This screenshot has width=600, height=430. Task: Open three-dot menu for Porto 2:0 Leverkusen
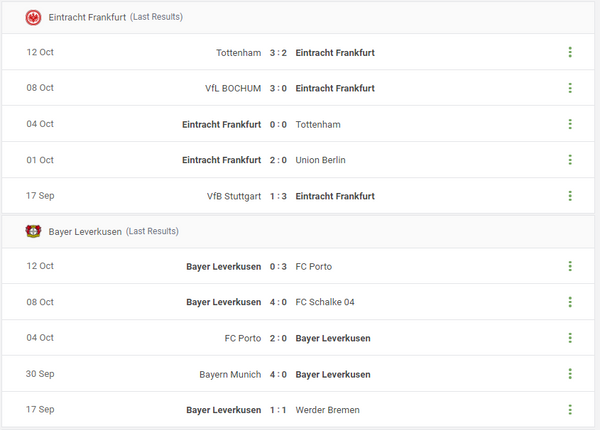(x=570, y=338)
